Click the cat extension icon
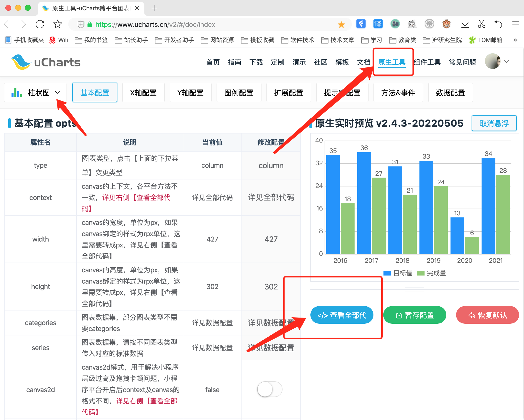The height and width of the screenshot is (420, 524). [x=412, y=24]
